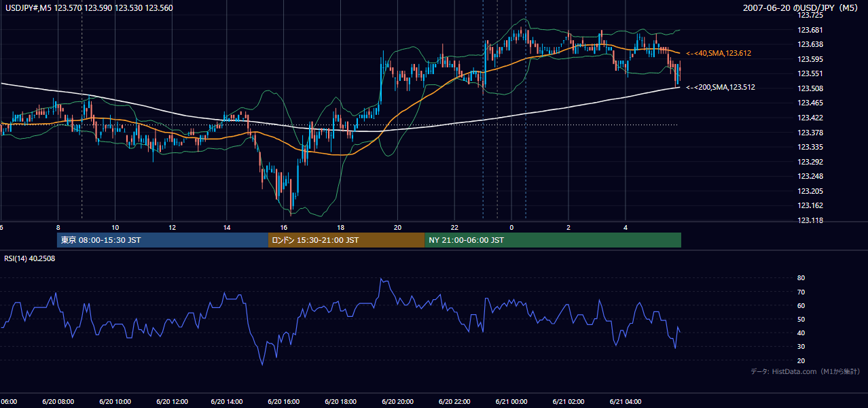Click price axis value 123.725
The height and width of the screenshot is (408, 868).
(x=810, y=15)
